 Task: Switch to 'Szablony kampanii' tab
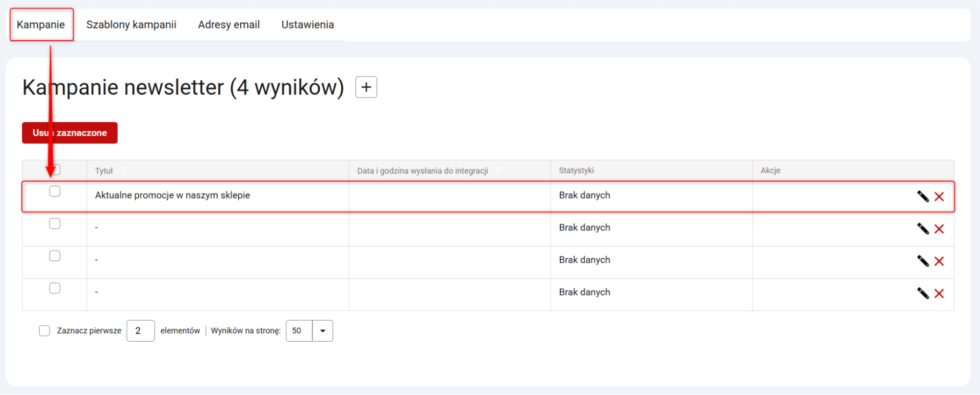click(131, 25)
